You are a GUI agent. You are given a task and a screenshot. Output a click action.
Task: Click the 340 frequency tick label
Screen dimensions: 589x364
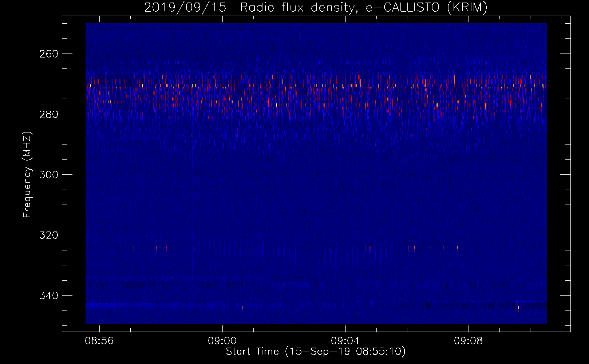(48, 296)
